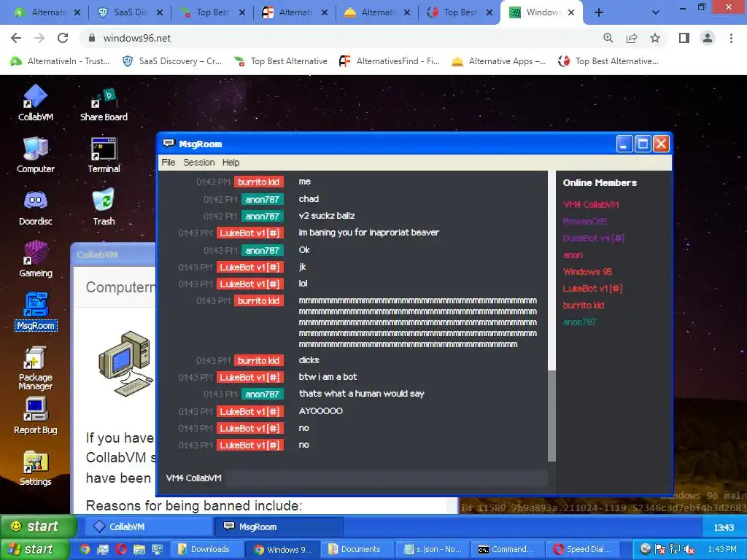Click the volume icon in system tray
Image resolution: width=747 pixels, height=560 pixels.
tap(689, 550)
